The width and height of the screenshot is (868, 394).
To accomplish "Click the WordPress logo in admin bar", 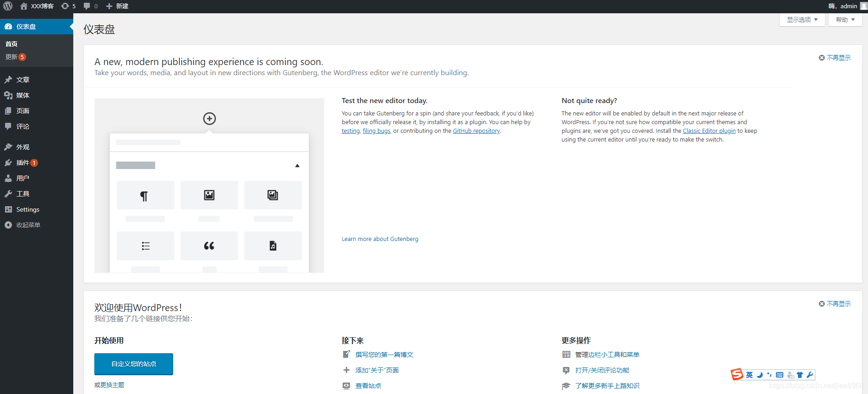I will point(8,6).
